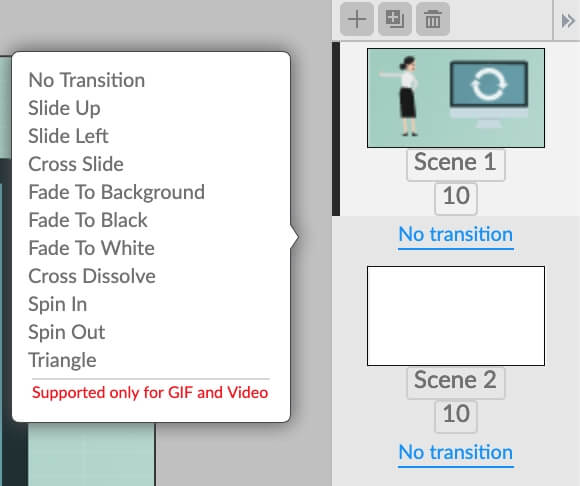
Task: Select the Spin Out transition
Action: [x=67, y=333]
